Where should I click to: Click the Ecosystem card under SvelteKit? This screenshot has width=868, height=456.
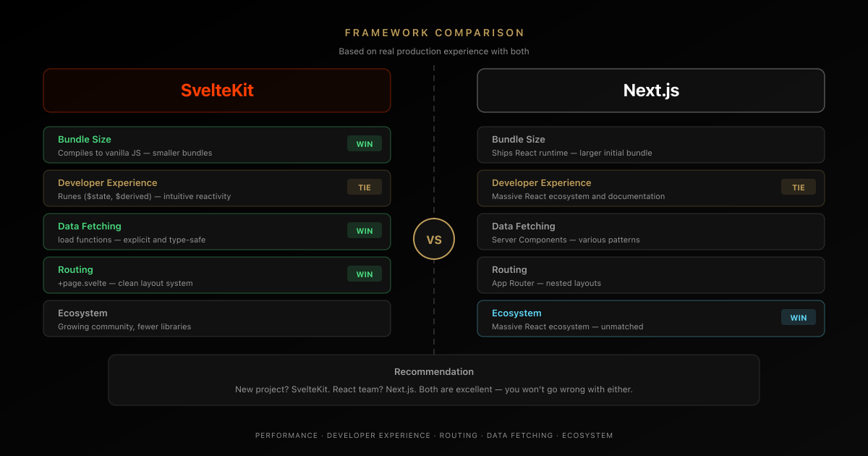(x=217, y=318)
